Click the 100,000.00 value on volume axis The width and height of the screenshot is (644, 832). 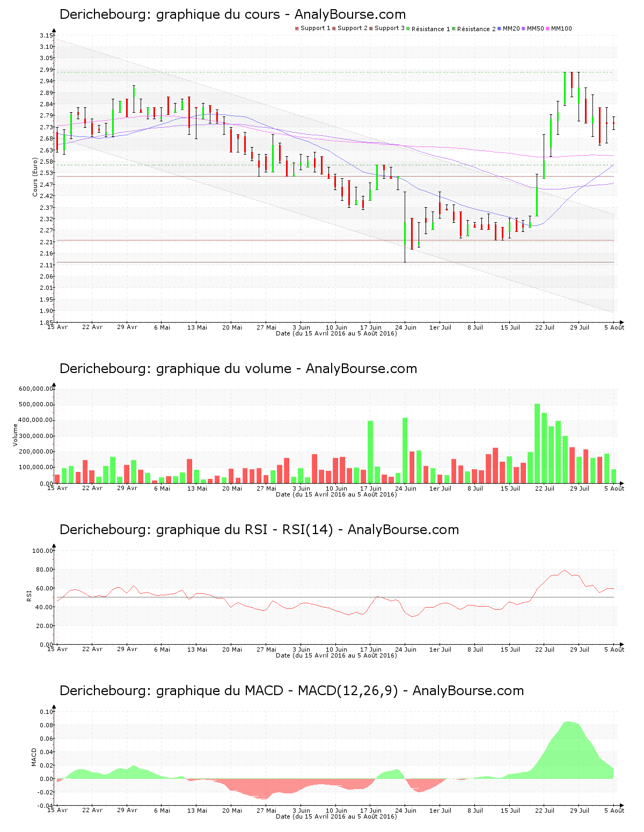[x=36, y=468]
